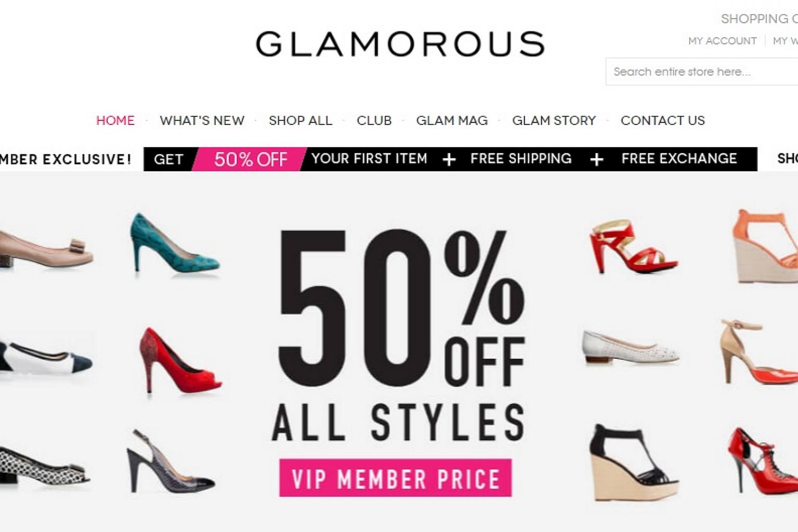This screenshot has width=798, height=532.
Task: Click the MY ACCOUNT link
Action: tap(722, 41)
